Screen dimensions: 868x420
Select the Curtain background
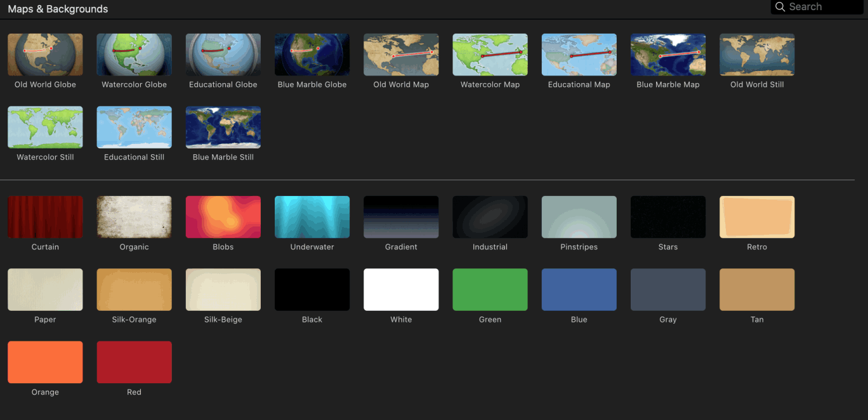tap(45, 217)
